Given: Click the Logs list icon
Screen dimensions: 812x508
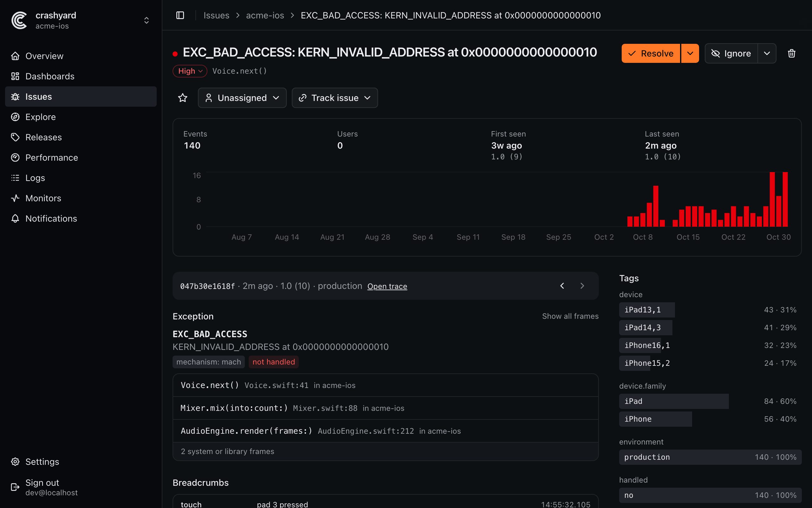Looking at the screenshot, I should [15, 178].
